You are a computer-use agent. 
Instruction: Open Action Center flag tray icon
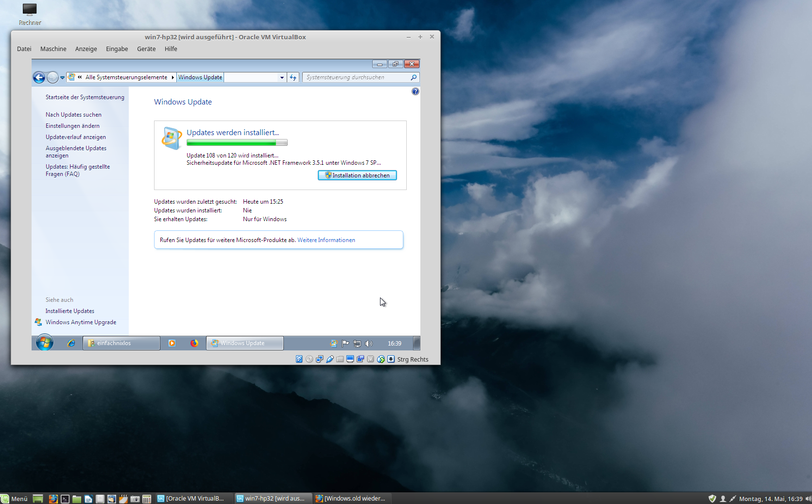pos(346,344)
